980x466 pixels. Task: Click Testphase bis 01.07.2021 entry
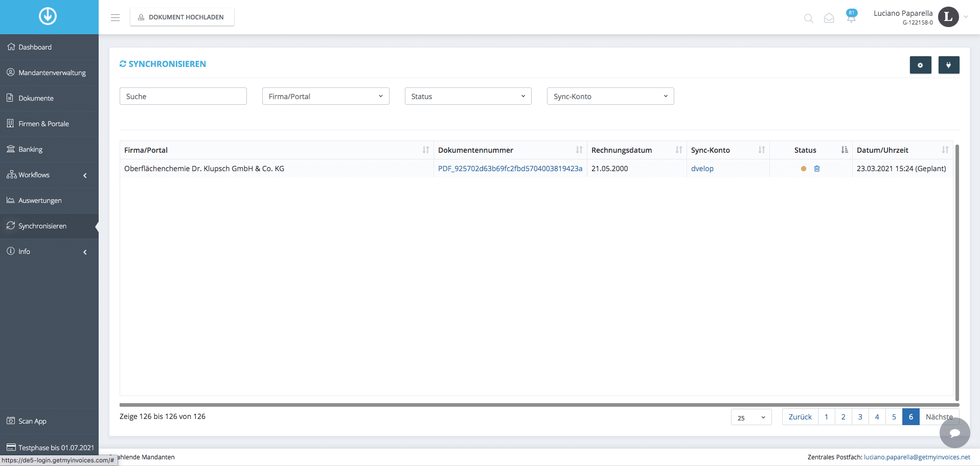(x=49, y=447)
